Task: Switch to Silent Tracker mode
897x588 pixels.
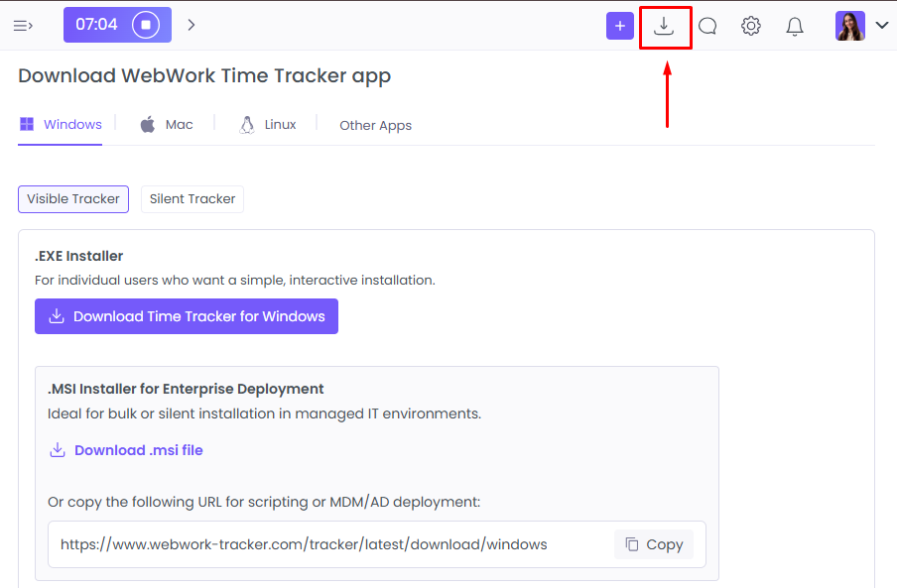Action: coord(192,198)
